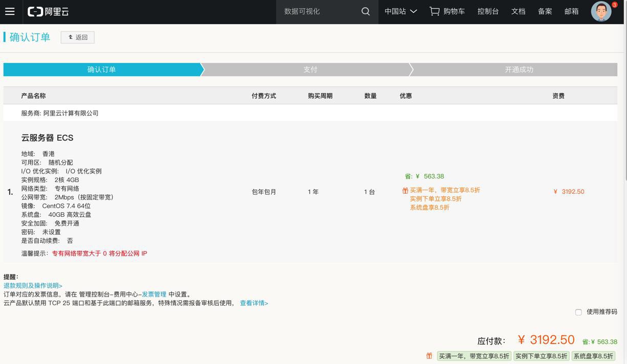The width and height of the screenshot is (627, 364).
Task: Click the 云服务器 ECS product title
Action: [x=47, y=138]
